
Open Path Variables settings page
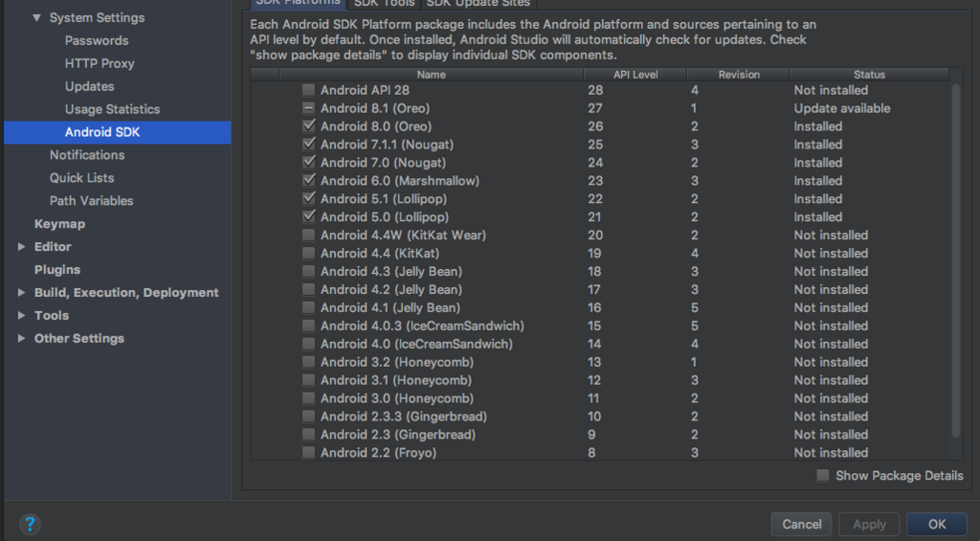91,201
